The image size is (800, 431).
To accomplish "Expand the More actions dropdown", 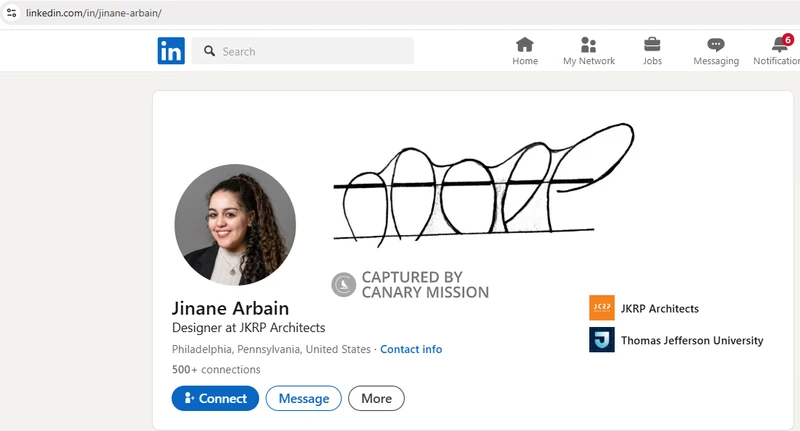I will click(376, 398).
